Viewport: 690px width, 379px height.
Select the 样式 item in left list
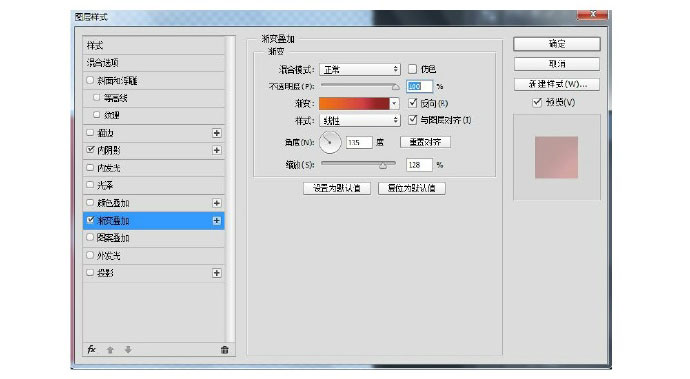[x=154, y=45]
